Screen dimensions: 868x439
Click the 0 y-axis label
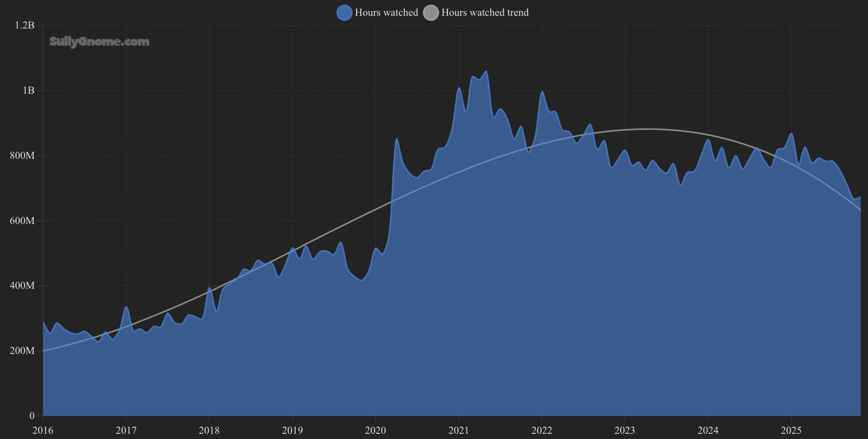(32, 416)
